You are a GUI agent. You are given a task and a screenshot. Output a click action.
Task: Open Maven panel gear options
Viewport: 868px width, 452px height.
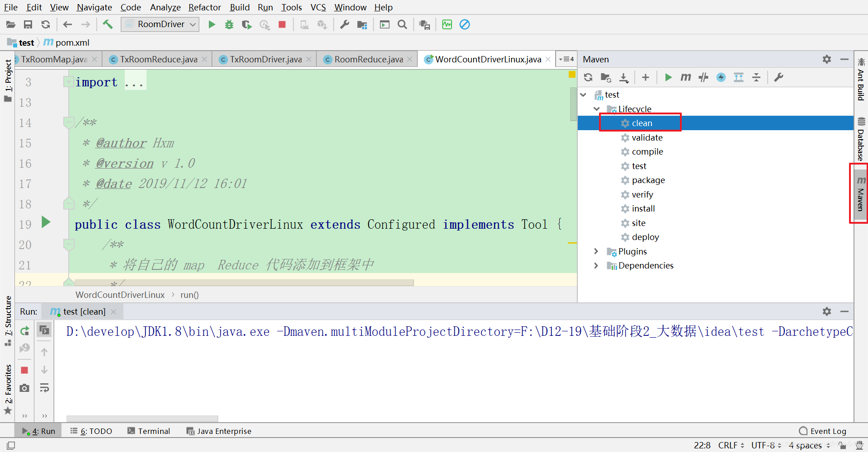coord(827,59)
